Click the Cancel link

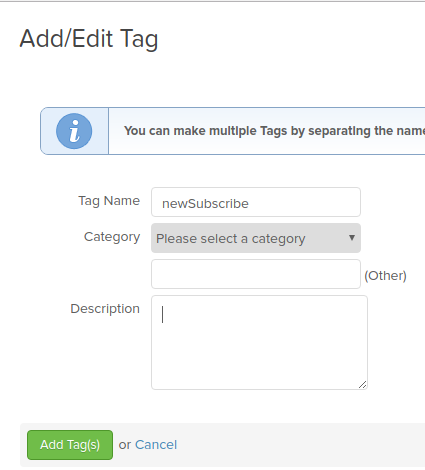click(x=156, y=445)
